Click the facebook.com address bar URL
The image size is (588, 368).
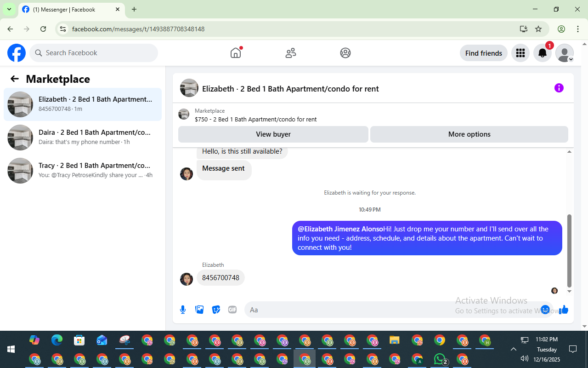[138, 29]
